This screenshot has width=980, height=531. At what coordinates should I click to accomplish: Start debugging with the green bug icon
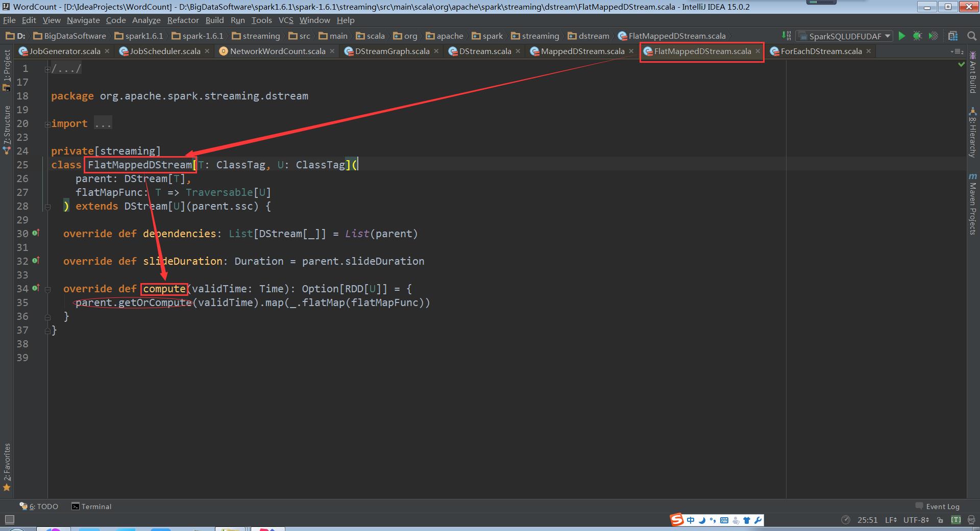pyautogui.click(x=917, y=36)
